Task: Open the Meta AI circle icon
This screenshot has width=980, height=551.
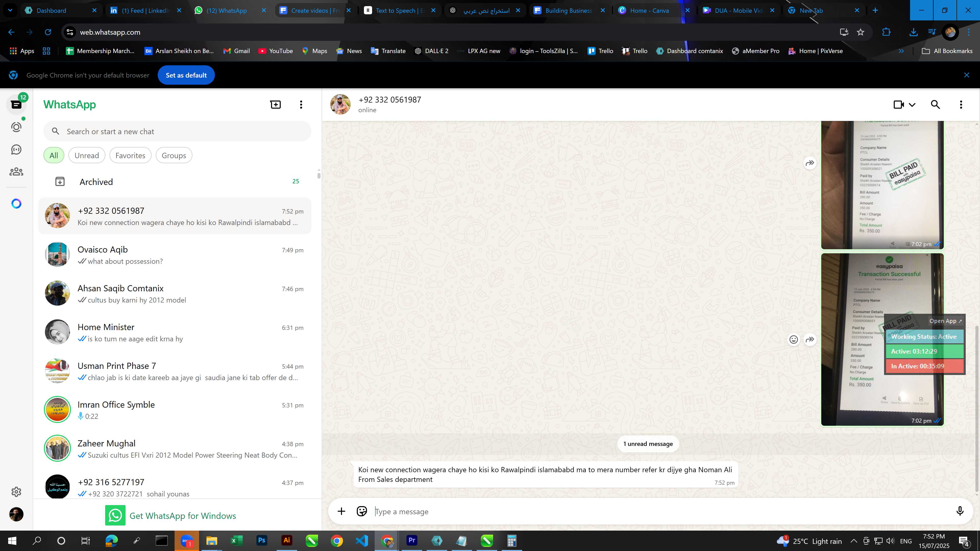Action: pos(16,204)
